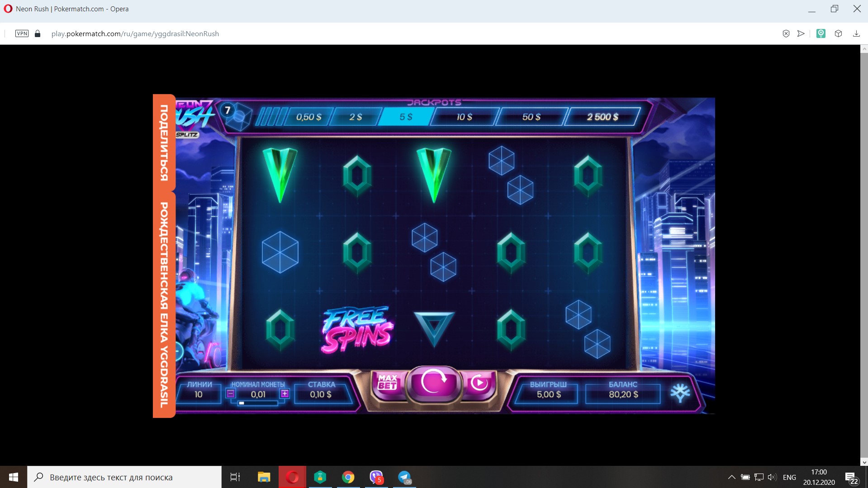
Task: Click the cube counter showing 7
Action: pyautogui.click(x=236, y=116)
